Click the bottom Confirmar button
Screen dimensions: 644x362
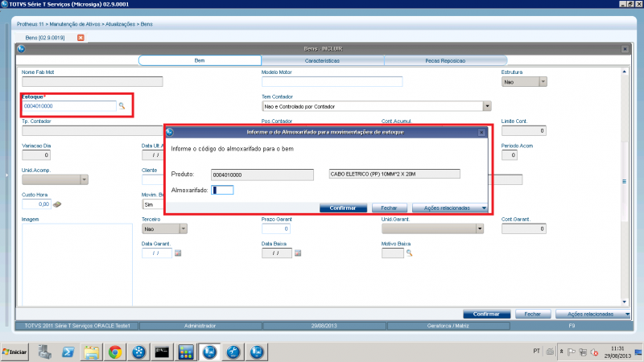click(486, 314)
